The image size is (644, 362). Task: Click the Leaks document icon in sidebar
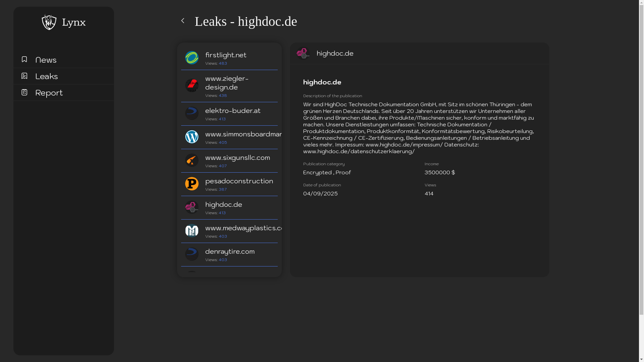24,76
